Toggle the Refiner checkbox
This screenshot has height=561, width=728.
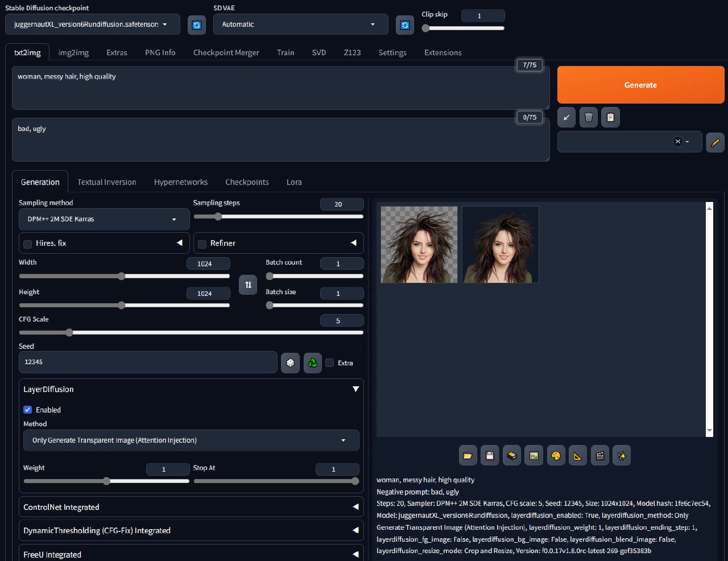[x=202, y=244]
